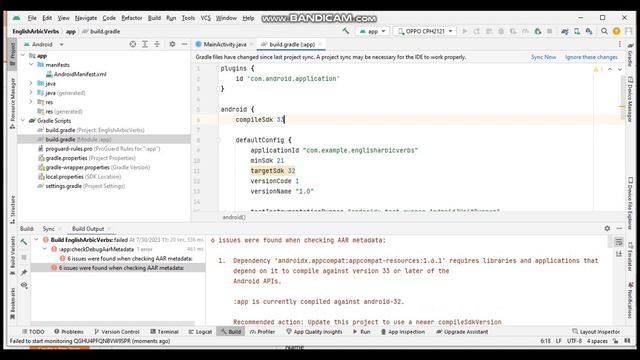This screenshot has height=360, width=640.
Task: Open the Terminal tool window tab
Action: 164,332
